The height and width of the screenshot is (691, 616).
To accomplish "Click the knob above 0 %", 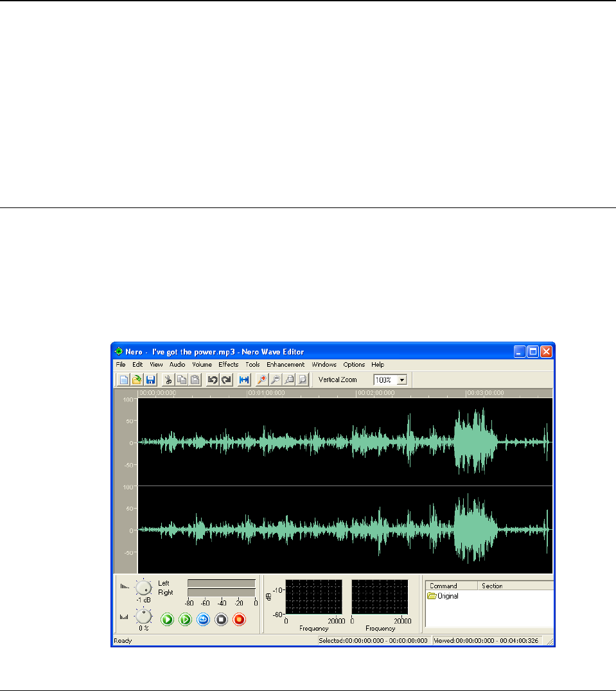I will [x=144, y=617].
